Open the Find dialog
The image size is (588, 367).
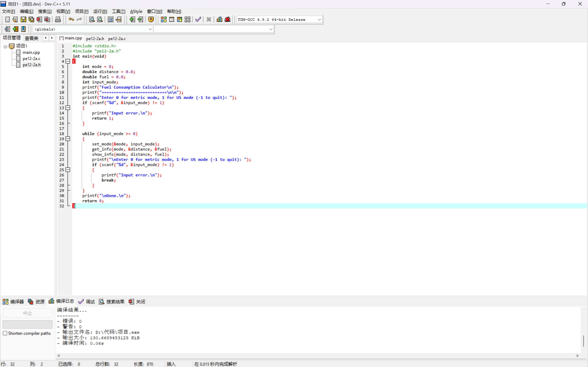click(x=92, y=20)
